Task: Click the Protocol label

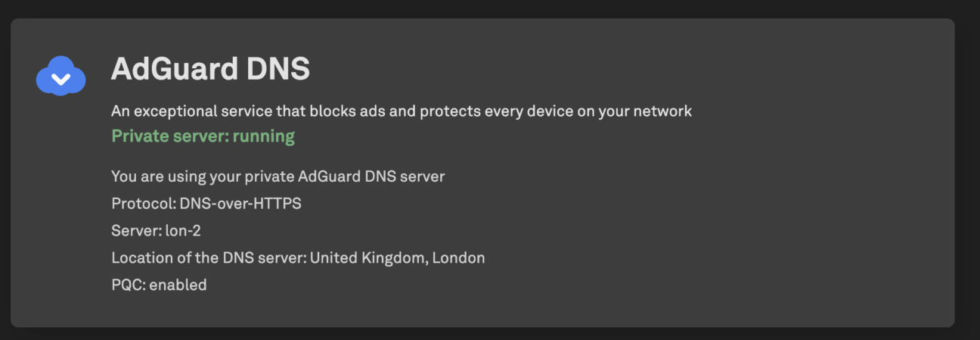Action: (x=142, y=204)
